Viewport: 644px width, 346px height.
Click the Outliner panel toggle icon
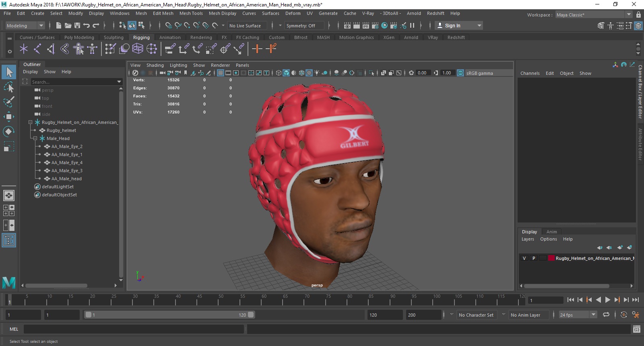(9, 240)
